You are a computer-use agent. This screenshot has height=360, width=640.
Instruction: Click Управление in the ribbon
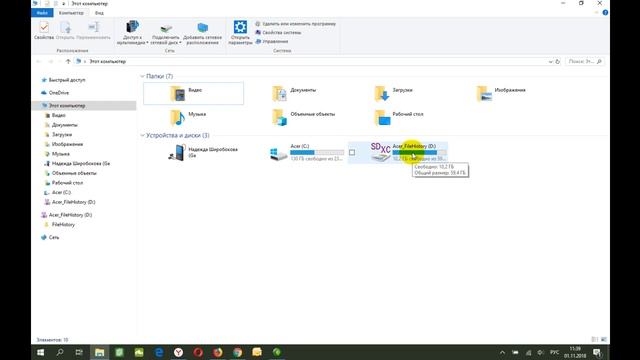[272, 41]
